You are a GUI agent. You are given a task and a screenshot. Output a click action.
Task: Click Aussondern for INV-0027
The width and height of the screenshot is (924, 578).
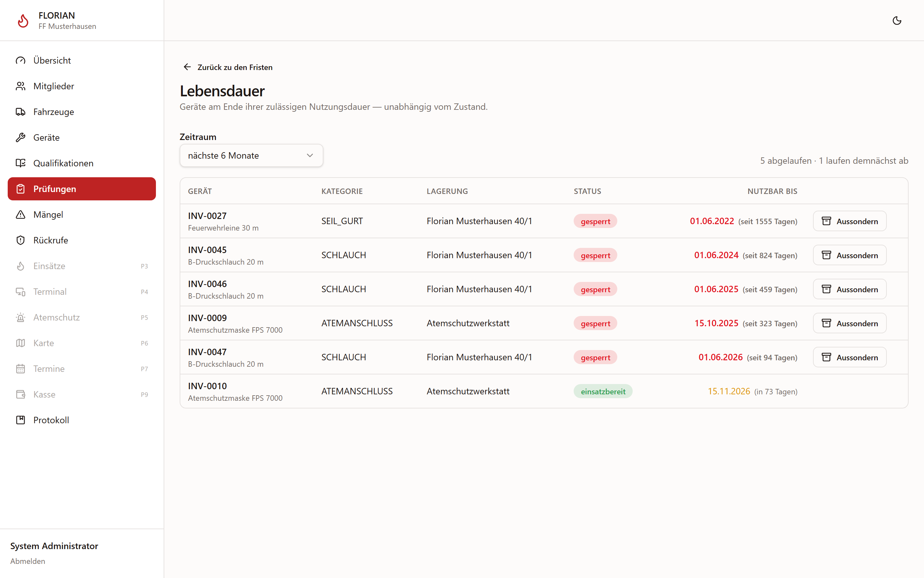click(x=850, y=221)
